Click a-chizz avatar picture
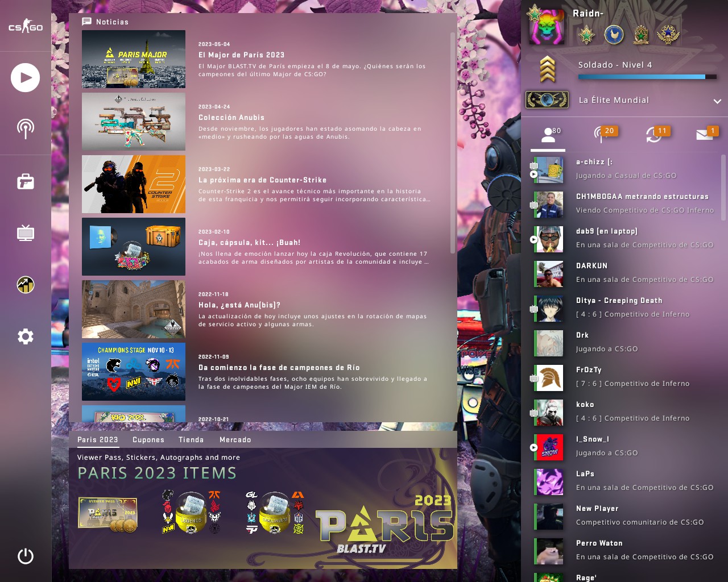Screen dimensions: 728x582 point(549,170)
